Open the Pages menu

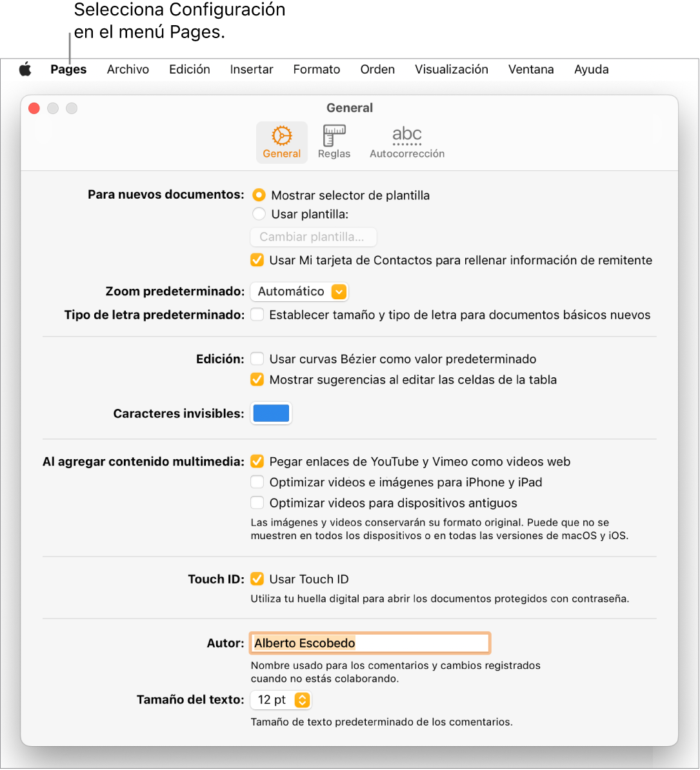[x=69, y=70]
